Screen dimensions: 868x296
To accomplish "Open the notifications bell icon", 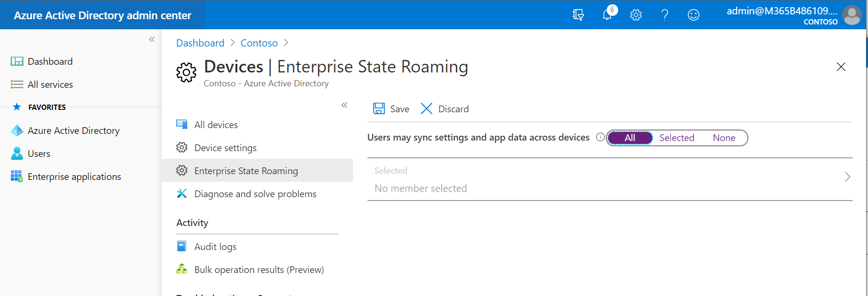I will point(608,14).
